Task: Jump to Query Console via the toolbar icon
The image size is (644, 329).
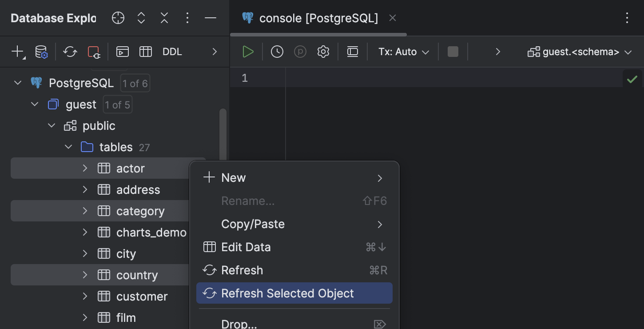Action: [x=122, y=51]
